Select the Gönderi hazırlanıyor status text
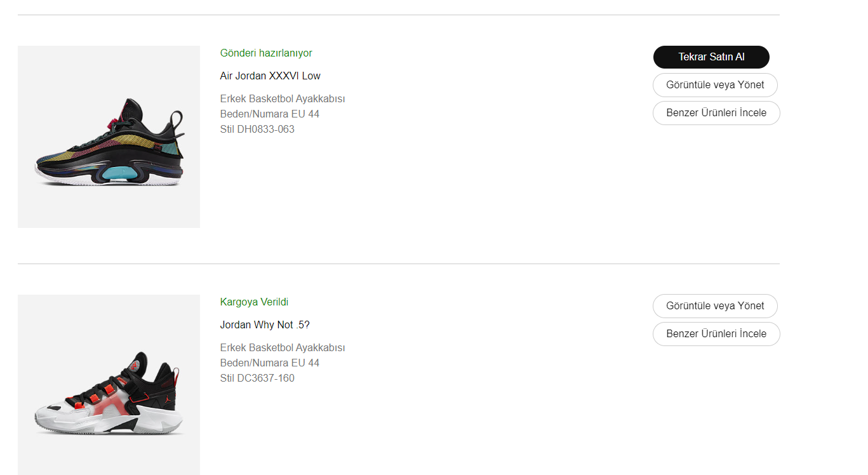The image size is (868, 475). point(266,53)
